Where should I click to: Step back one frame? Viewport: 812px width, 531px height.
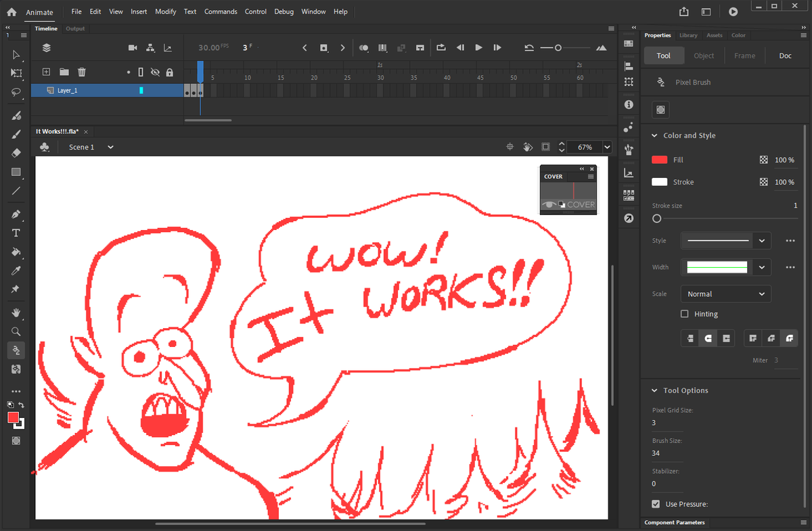(x=460, y=48)
